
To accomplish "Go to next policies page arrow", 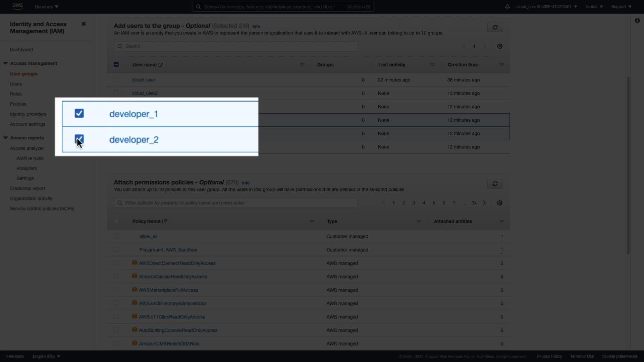I will point(484,203).
